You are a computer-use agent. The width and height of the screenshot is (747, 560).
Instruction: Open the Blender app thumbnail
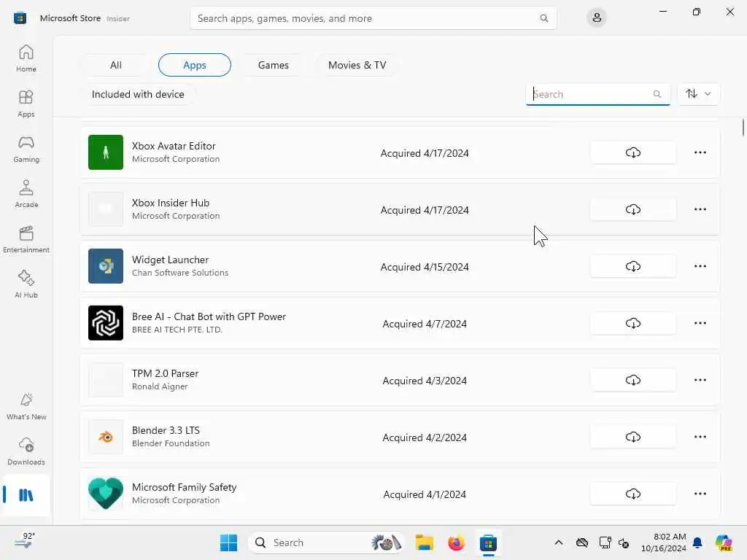(106, 437)
